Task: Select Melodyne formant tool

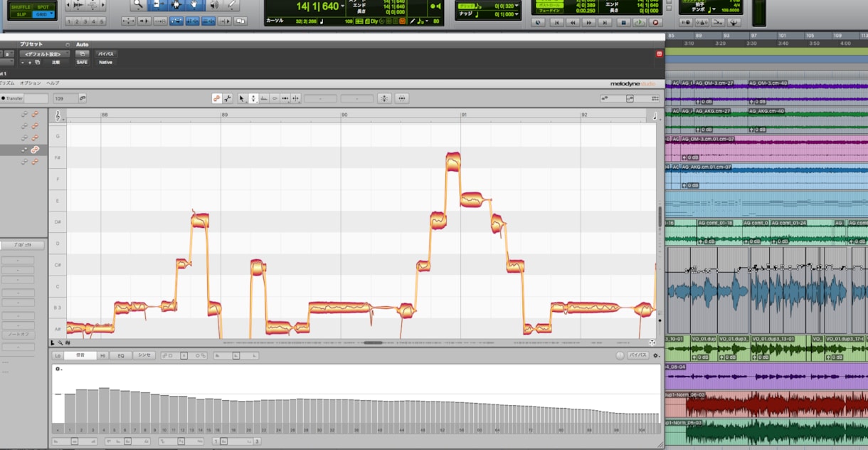Action: click(x=264, y=98)
